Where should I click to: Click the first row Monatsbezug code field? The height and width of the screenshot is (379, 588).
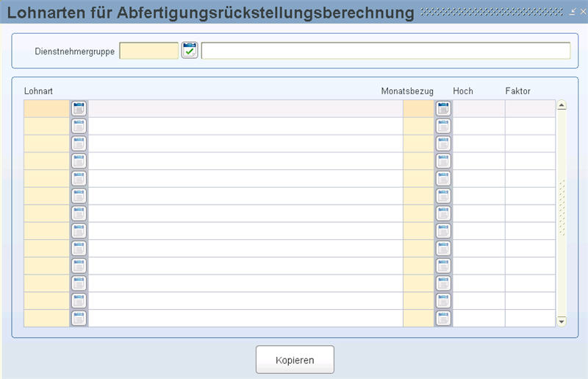coord(418,108)
